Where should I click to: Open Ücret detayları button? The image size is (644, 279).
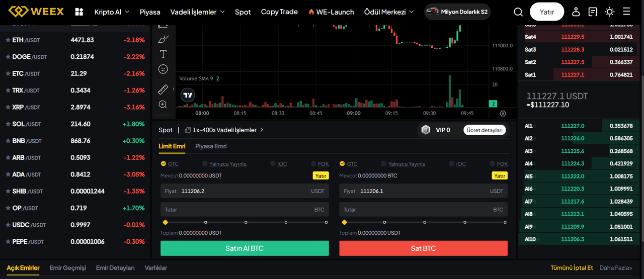(x=485, y=130)
